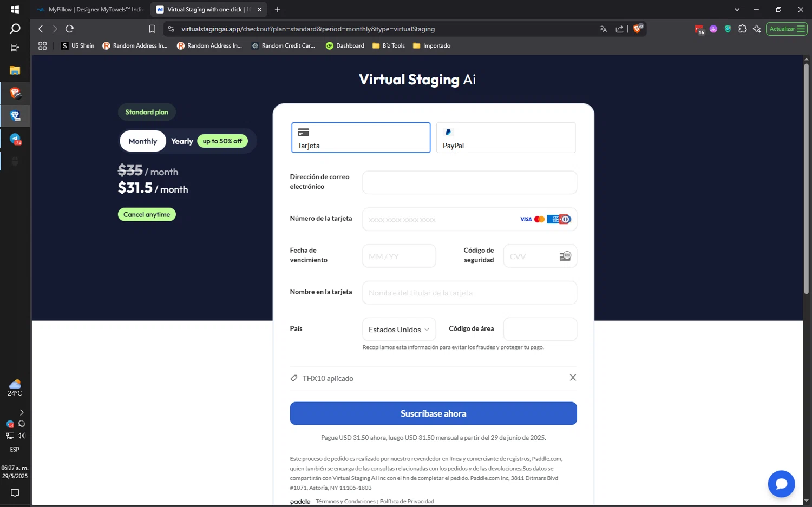Open Telegram from the taskbar
The width and height of the screenshot is (812, 507).
tap(15, 139)
